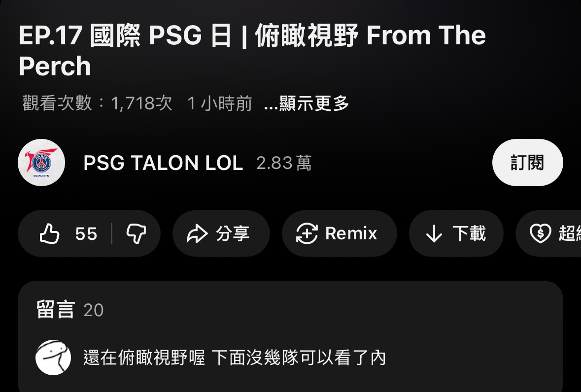Expand the video title EP.17 國際 PSG 日

[252, 51]
